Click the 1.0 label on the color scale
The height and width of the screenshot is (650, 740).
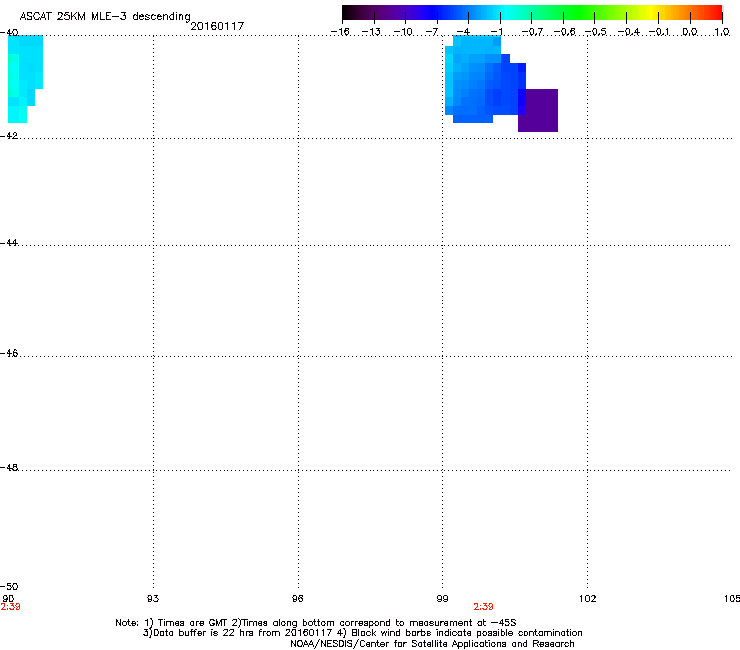coord(722,32)
